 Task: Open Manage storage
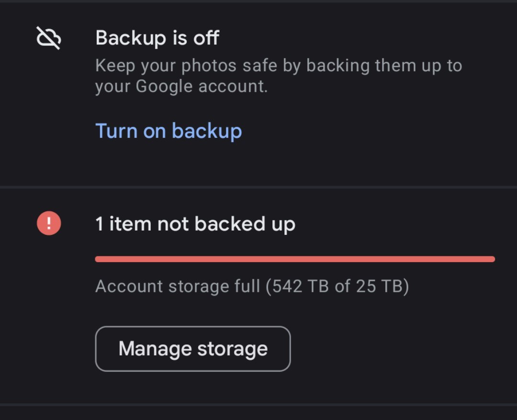tap(193, 349)
